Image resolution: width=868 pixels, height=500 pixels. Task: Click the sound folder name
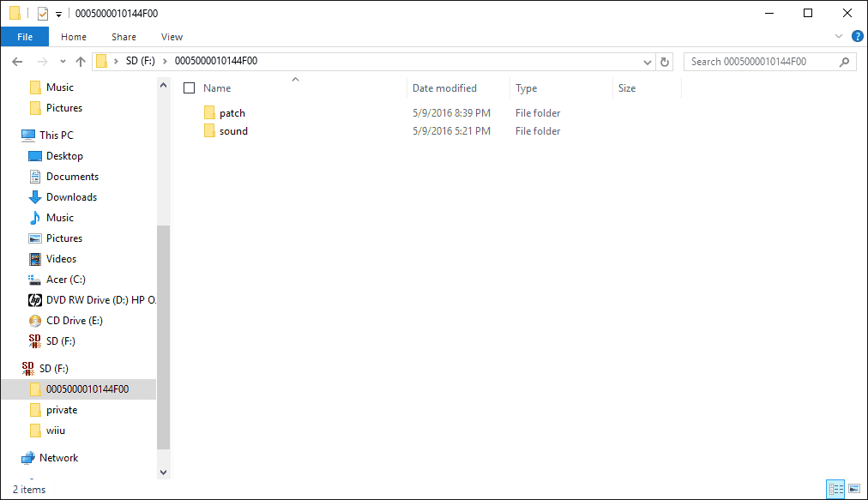pos(233,131)
